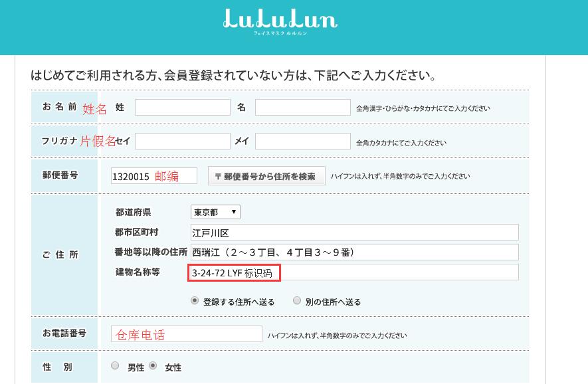Click the 建物名称等 building name field

coord(354,272)
